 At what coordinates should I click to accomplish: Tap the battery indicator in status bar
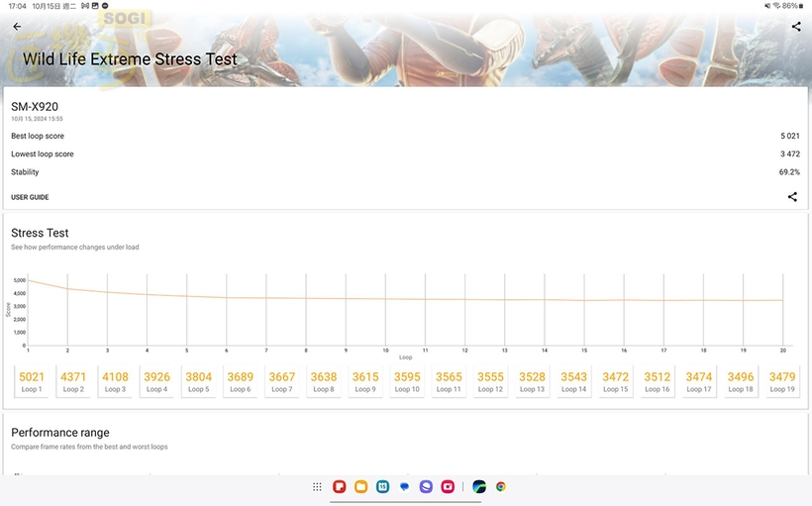click(788, 6)
